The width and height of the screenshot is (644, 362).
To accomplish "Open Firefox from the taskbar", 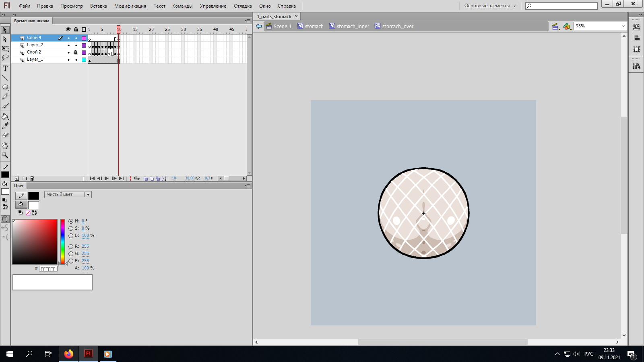I will click(69, 354).
